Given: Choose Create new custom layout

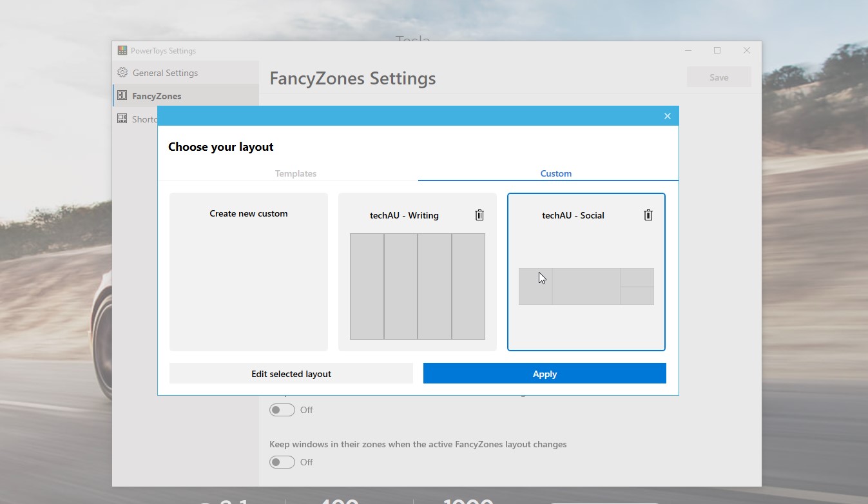Looking at the screenshot, I should [x=248, y=271].
